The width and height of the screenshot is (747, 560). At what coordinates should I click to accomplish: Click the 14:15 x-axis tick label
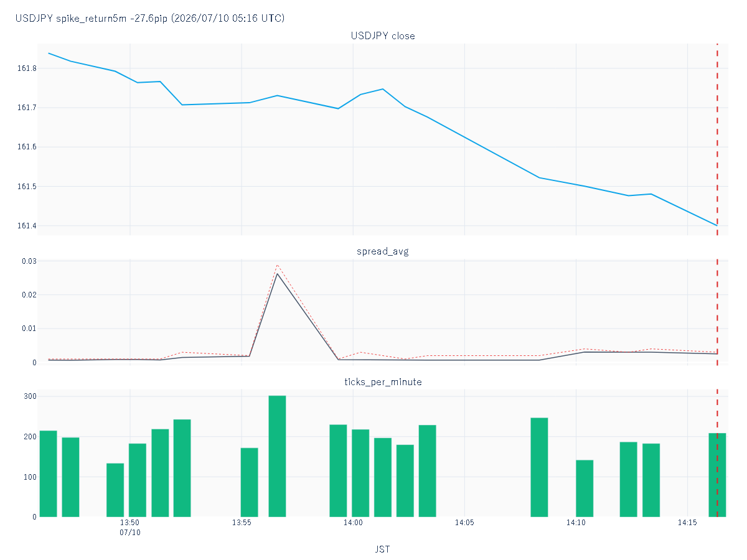[687, 523]
